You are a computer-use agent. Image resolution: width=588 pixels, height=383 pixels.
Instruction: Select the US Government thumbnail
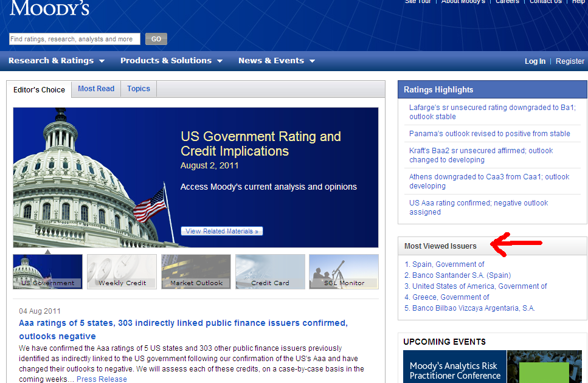pos(47,272)
